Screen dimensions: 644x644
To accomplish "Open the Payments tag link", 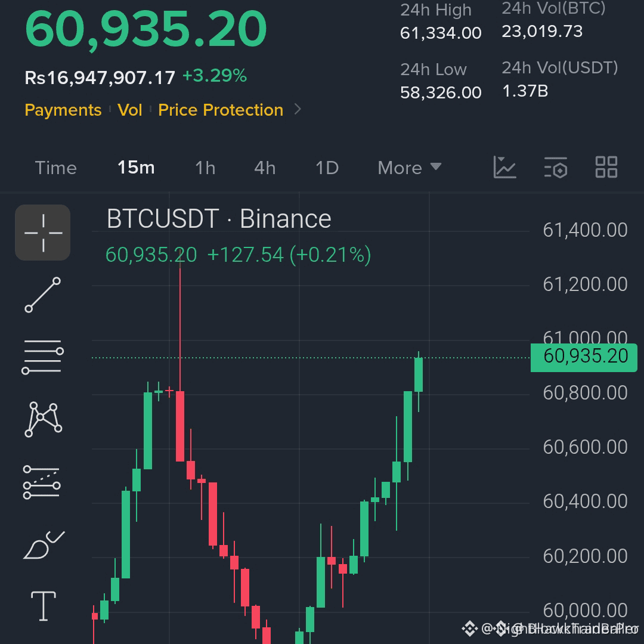I will (63, 110).
